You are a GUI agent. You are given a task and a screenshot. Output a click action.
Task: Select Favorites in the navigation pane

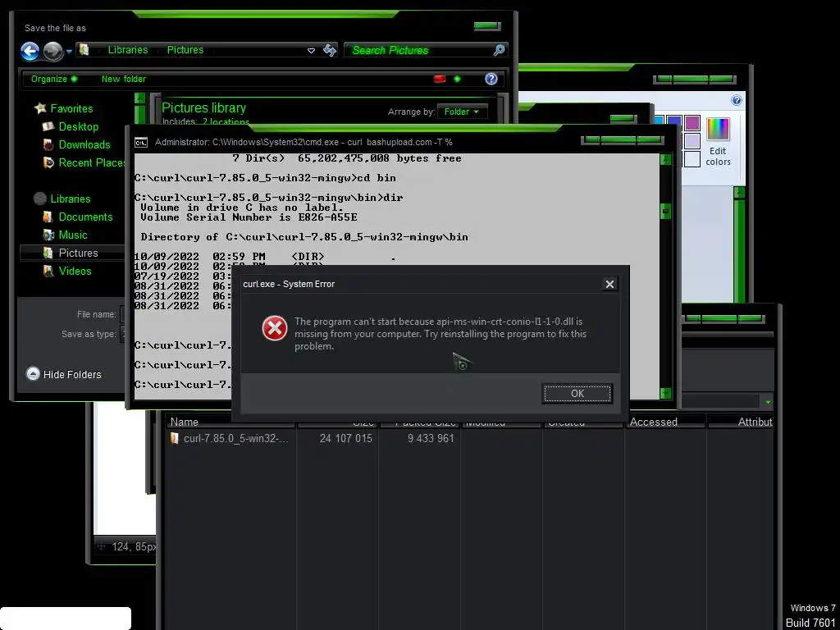(71, 108)
